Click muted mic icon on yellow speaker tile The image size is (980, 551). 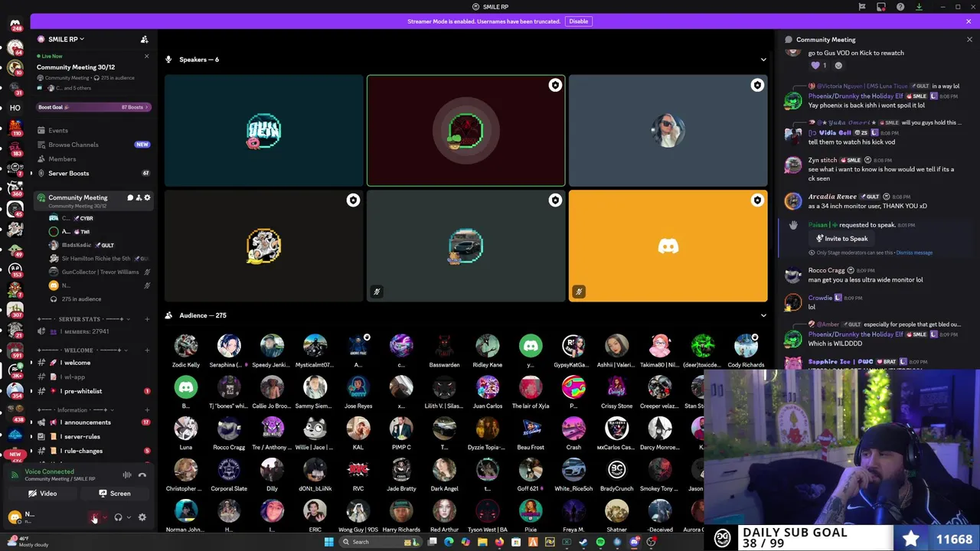pos(579,292)
